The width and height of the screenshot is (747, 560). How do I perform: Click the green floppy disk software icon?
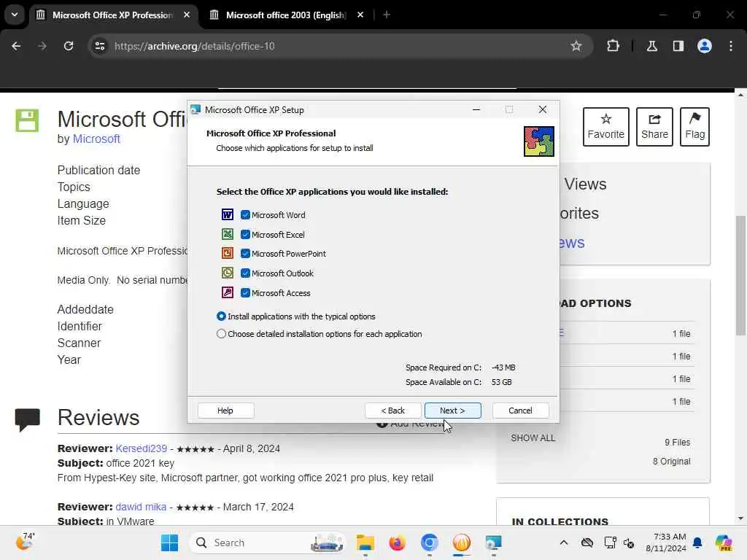(x=27, y=120)
